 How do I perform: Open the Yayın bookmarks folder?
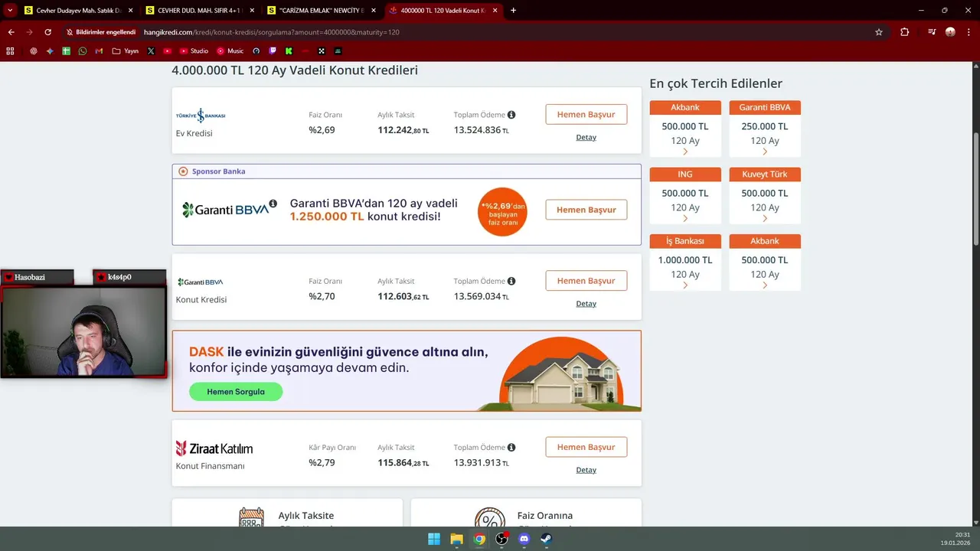point(126,51)
